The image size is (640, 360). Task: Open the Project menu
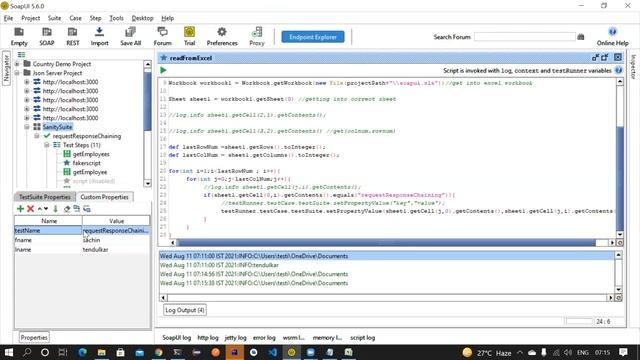pos(31,18)
